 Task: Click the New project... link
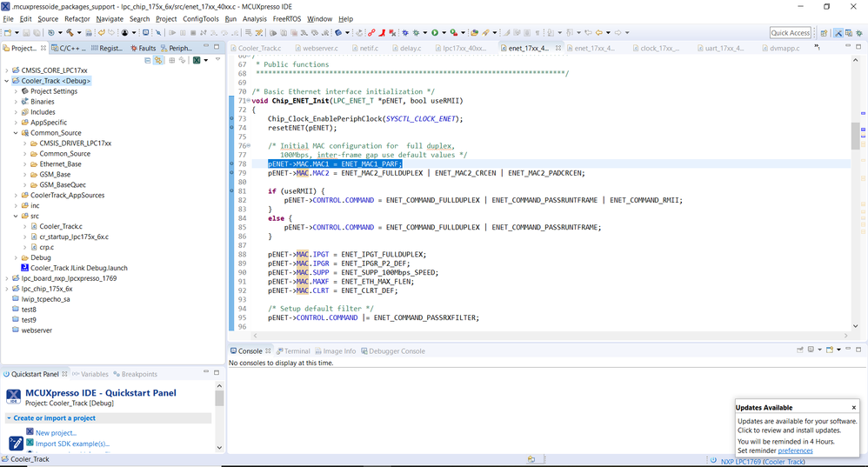pyautogui.click(x=56, y=433)
